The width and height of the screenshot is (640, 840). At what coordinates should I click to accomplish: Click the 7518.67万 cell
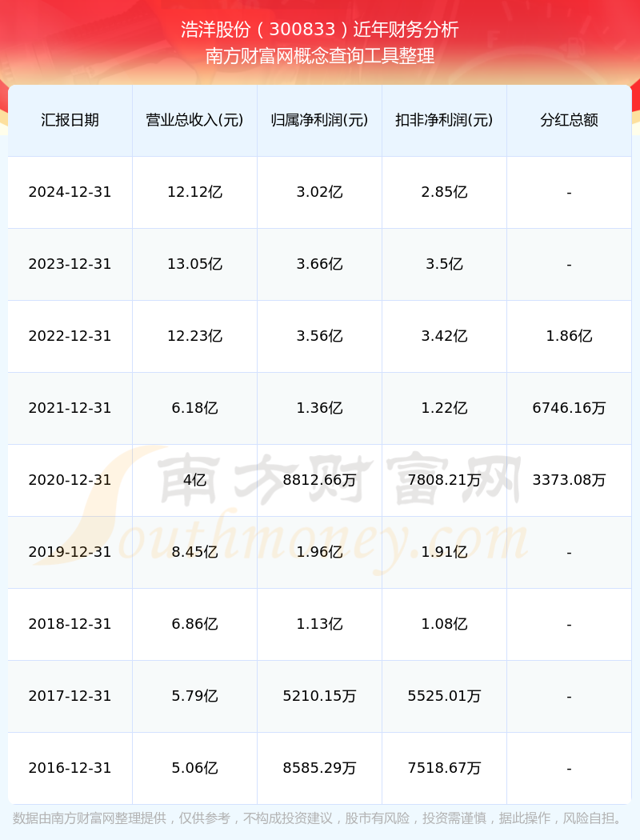tap(445, 768)
